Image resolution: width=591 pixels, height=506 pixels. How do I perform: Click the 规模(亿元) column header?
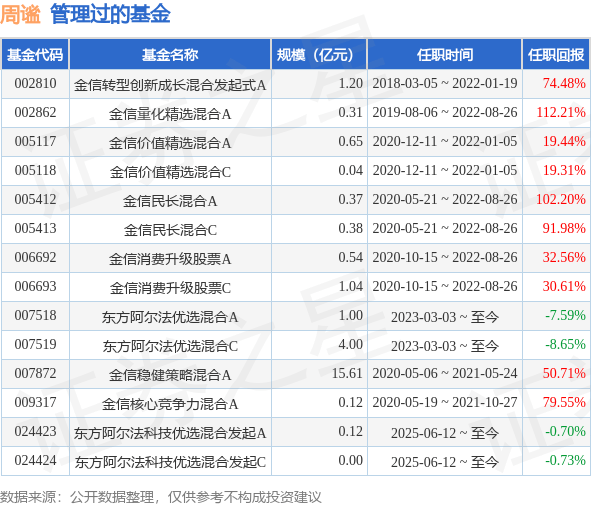coord(319,55)
